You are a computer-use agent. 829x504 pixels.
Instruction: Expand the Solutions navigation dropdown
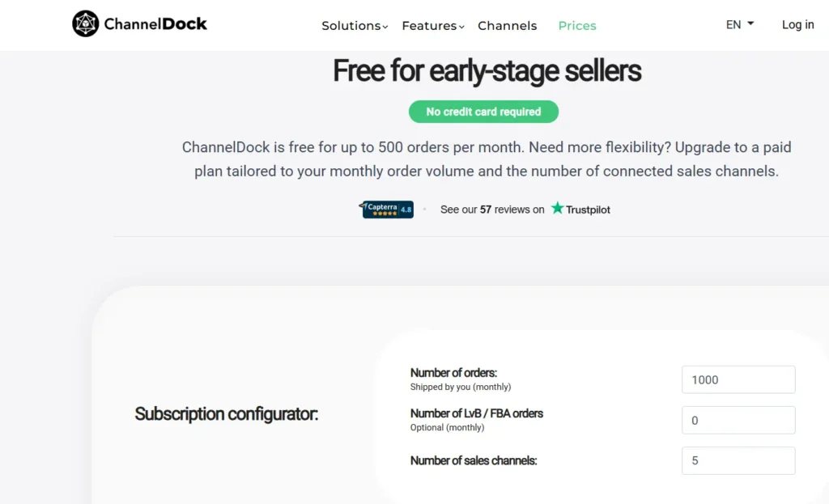point(354,25)
